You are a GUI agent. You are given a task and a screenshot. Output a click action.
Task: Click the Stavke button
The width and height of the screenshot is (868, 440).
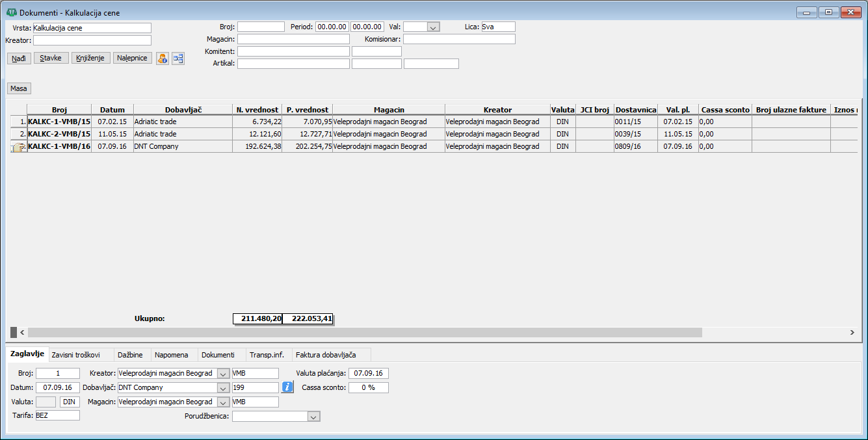(51, 58)
